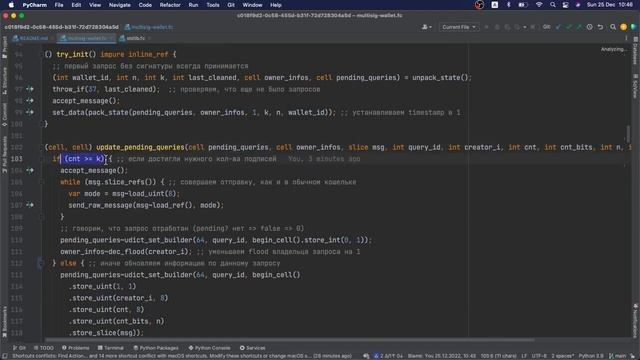The width and height of the screenshot is (640, 360).
Task: Click the orange IDE updates icon
Action: [x=623, y=27]
